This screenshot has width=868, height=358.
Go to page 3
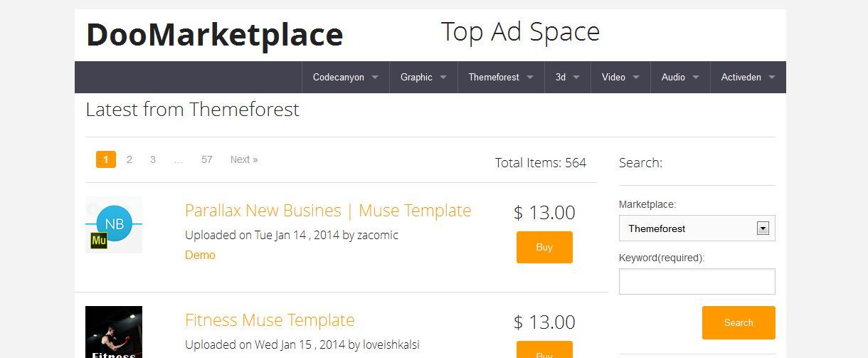(152, 159)
